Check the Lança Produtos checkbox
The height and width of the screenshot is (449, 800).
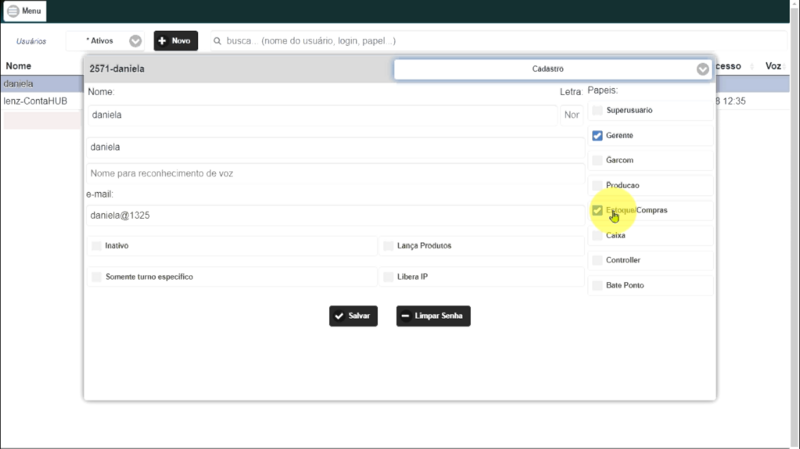(388, 246)
